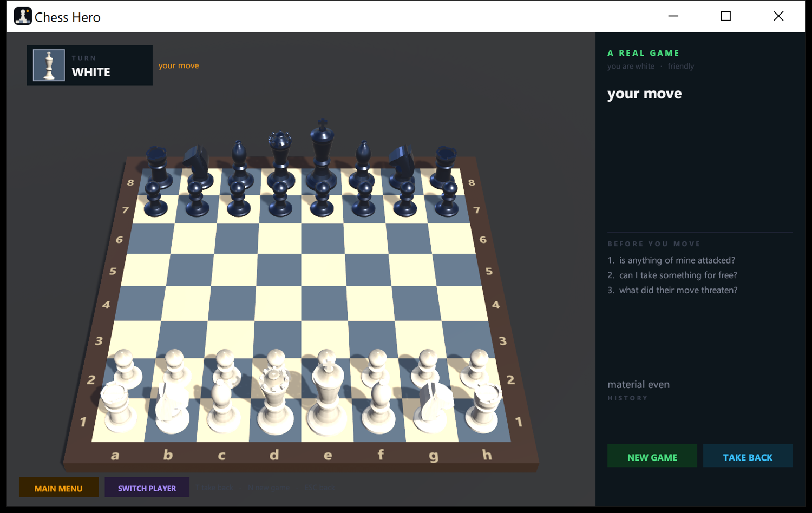Click the 'material even' status text
This screenshot has width=812, height=513.
[638, 384]
